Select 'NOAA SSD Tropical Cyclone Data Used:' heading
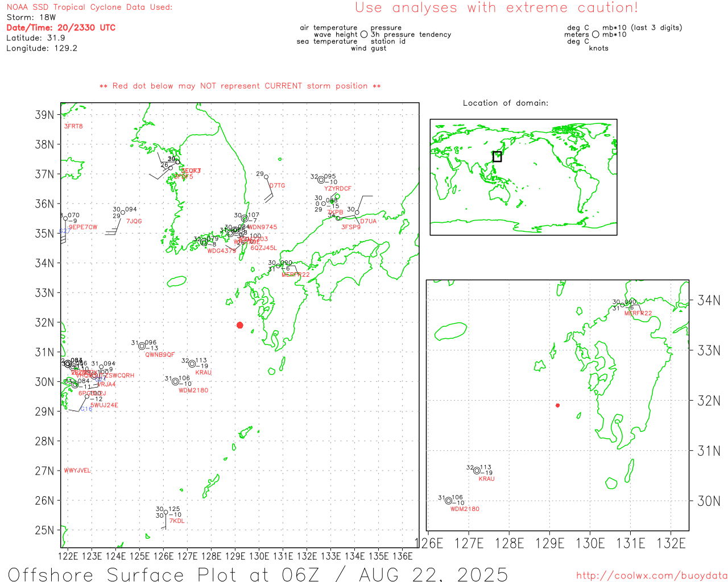The height and width of the screenshot is (582, 728). 89,7
